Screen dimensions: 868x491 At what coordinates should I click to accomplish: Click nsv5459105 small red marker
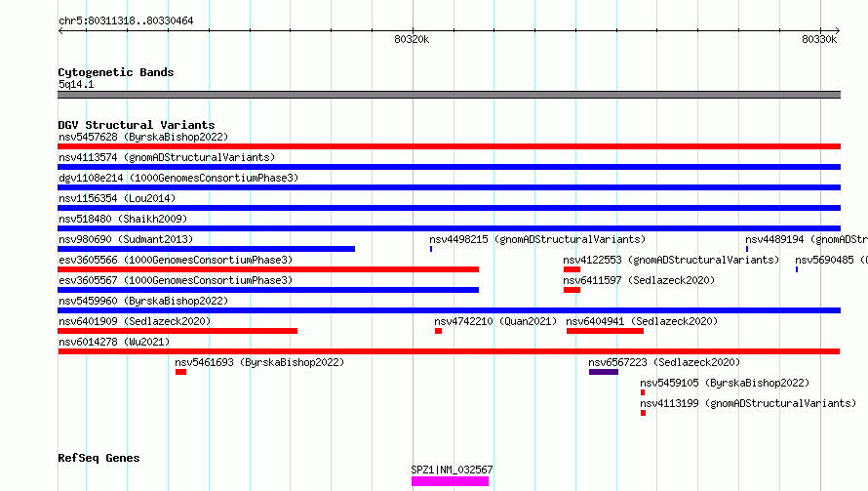click(643, 392)
